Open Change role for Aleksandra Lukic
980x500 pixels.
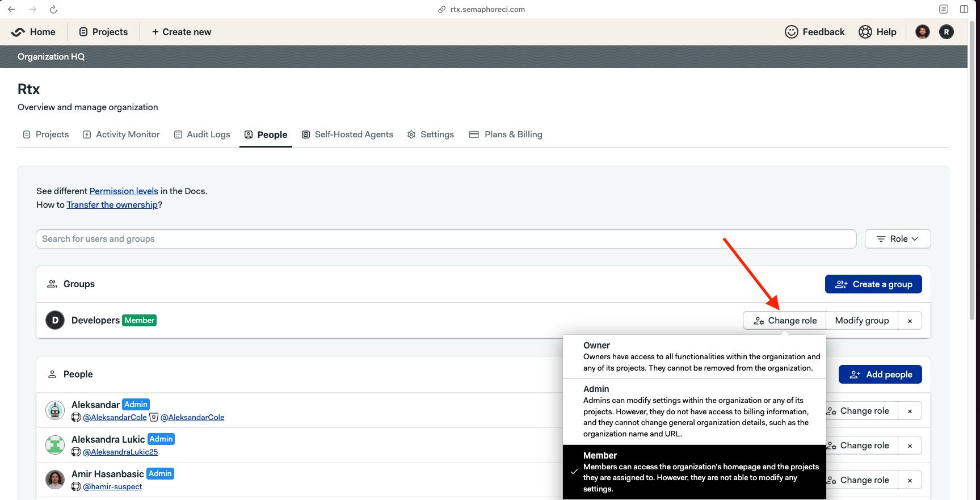tap(862, 446)
